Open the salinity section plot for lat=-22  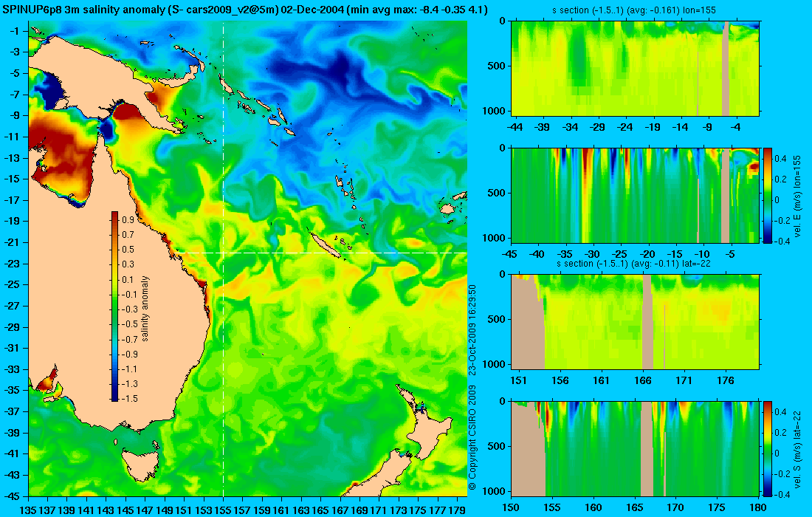[x=636, y=322]
